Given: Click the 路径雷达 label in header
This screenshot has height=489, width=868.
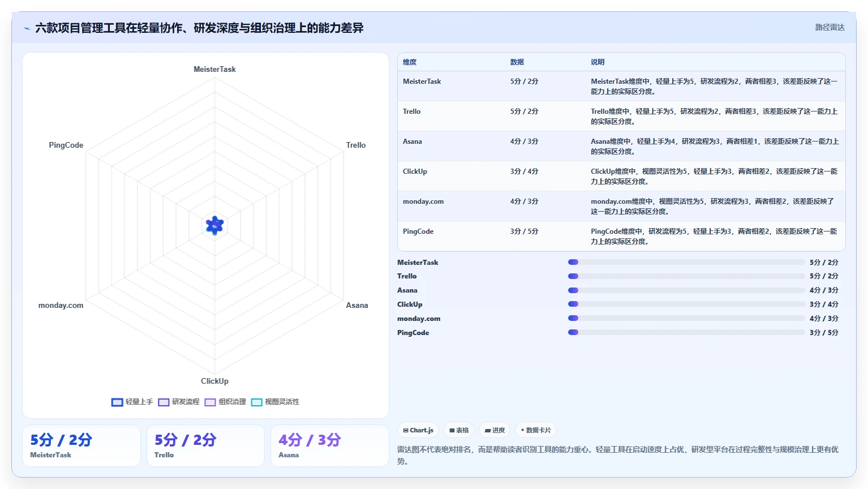Looking at the screenshot, I should pyautogui.click(x=830, y=27).
